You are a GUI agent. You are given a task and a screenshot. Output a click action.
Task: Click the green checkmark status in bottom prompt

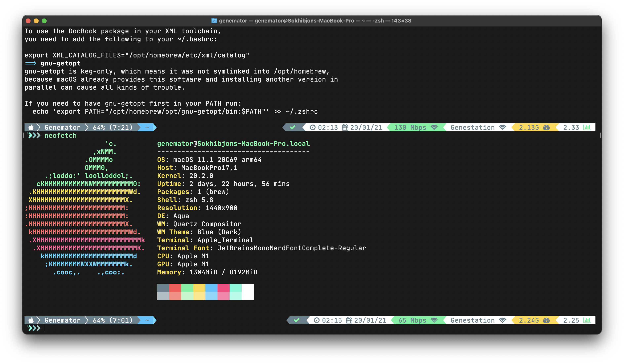[x=297, y=320]
